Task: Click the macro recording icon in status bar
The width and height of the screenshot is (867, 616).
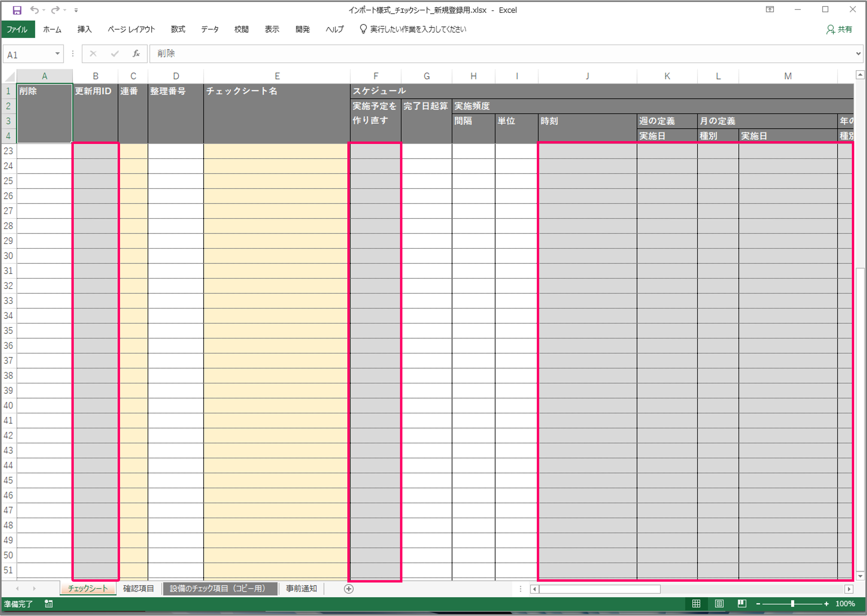Action: 49,604
